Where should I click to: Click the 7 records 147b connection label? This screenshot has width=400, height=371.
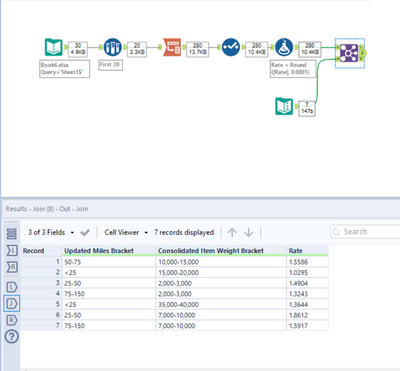[307, 108]
